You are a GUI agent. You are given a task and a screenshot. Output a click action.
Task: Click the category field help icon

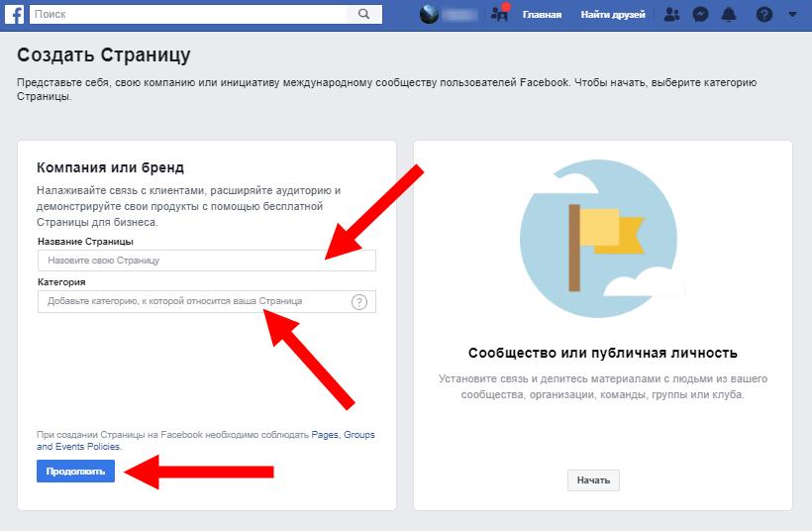click(x=358, y=301)
